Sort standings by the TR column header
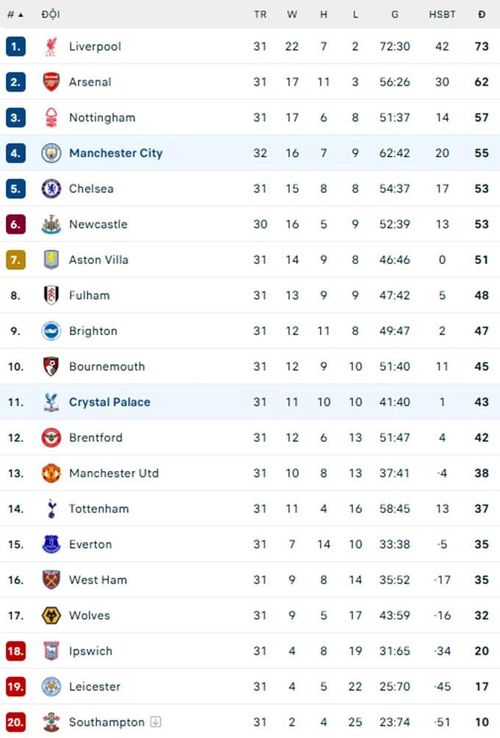Image resolution: width=500 pixels, height=738 pixels. click(260, 15)
